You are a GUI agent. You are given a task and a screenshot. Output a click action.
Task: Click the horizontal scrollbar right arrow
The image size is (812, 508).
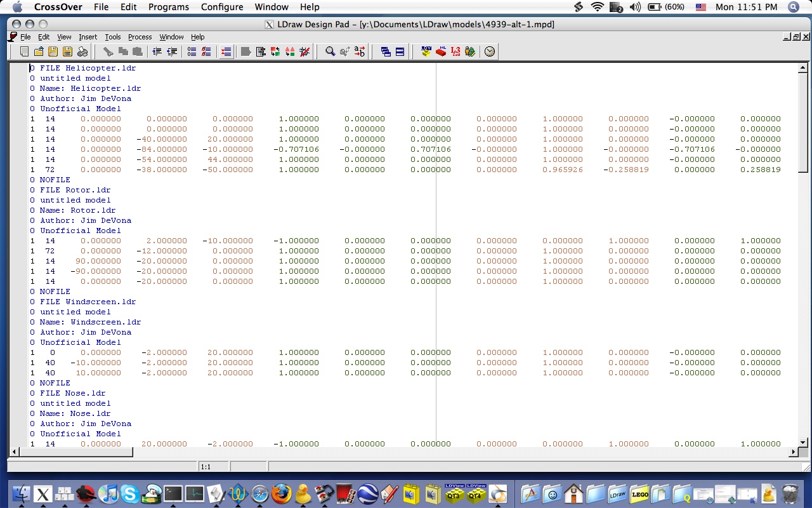pyautogui.click(x=793, y=452)
